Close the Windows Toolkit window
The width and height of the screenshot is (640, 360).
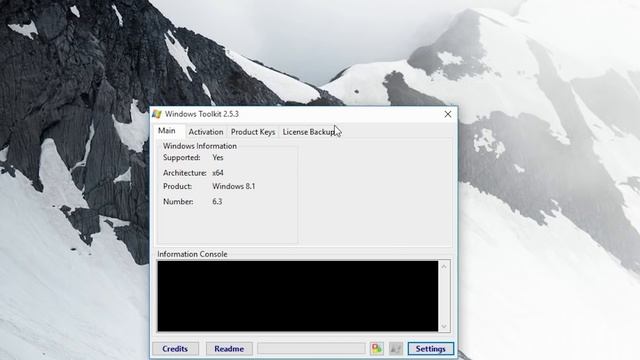tap(448, 114)
